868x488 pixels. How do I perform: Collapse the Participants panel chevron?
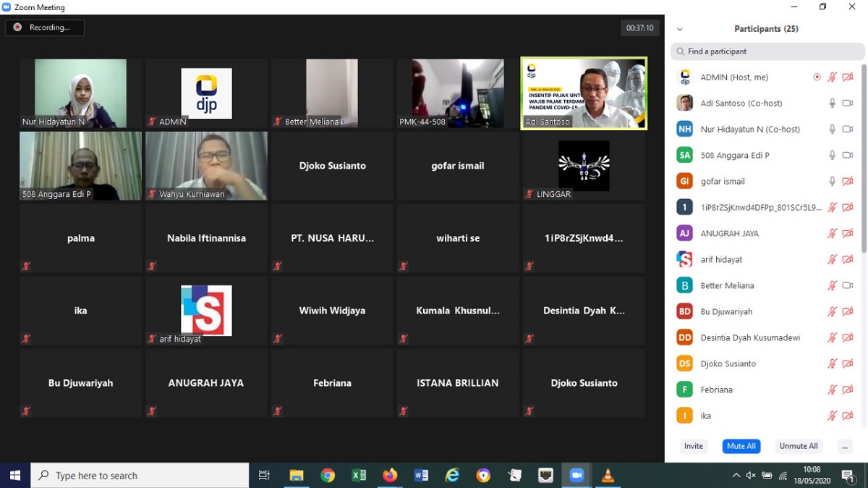(x=679, y=30)
